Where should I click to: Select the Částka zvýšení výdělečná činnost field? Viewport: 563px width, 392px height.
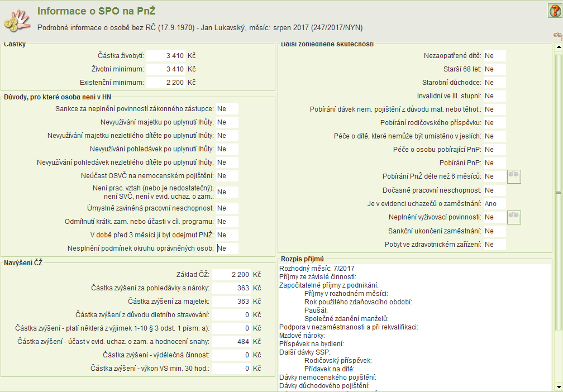point(231,355)
